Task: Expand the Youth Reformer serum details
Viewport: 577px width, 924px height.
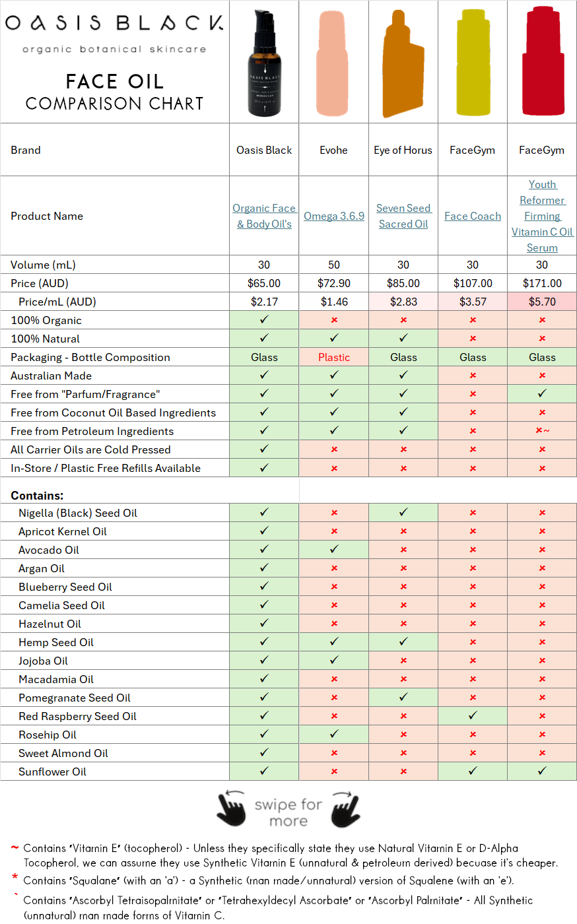Action: point(542,216)
